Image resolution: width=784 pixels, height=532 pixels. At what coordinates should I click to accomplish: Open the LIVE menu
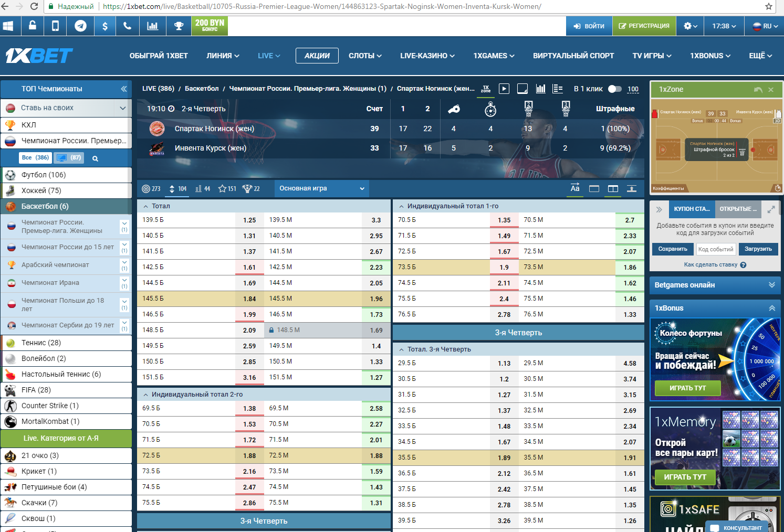click(x=269, y=56)
